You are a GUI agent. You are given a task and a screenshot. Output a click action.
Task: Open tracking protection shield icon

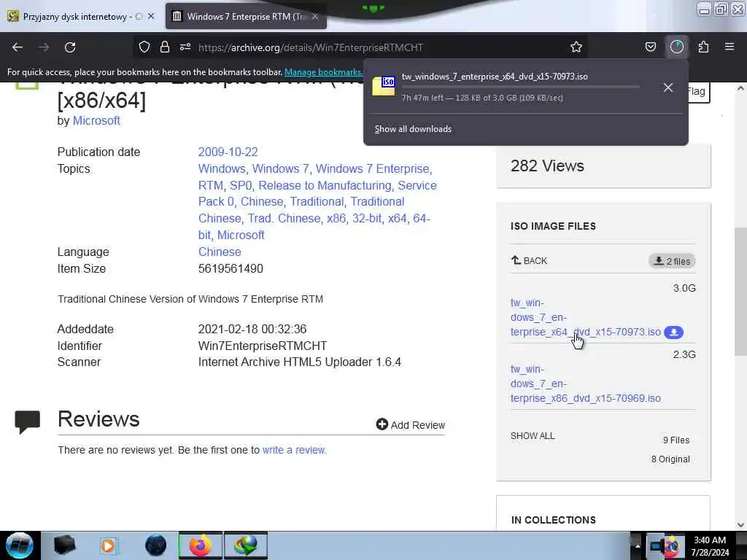[x=144, y=47]
